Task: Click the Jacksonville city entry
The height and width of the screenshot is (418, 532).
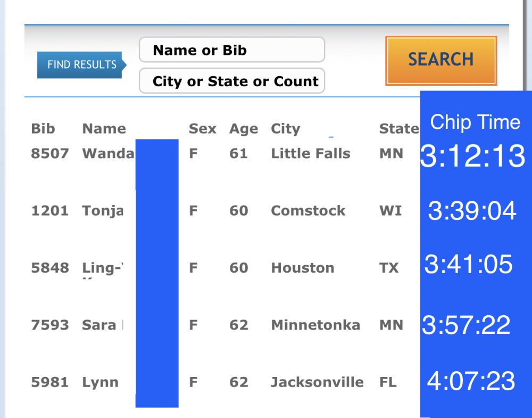Action: point(317,382)
